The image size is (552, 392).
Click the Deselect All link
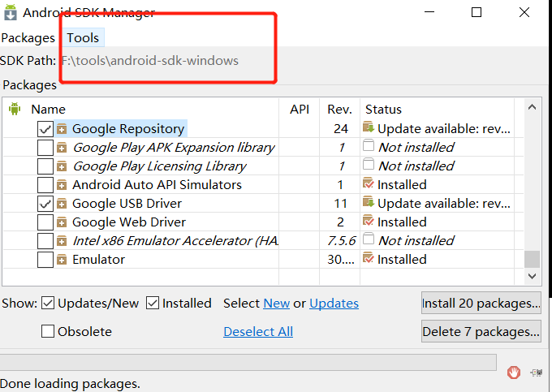(x=258, y=331)
